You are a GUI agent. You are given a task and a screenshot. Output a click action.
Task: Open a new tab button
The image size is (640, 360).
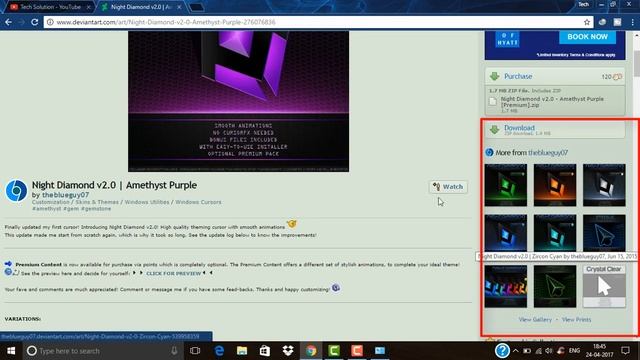197,7
